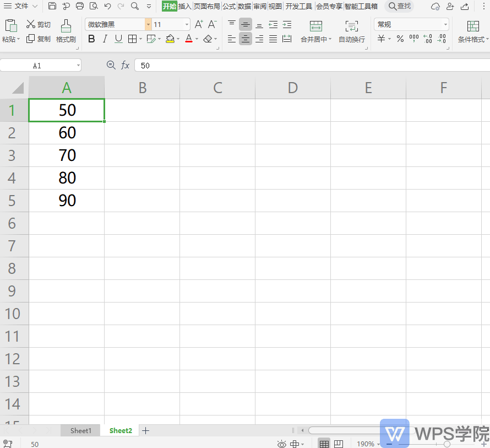Open the font name dropdown (微软雅黑)
This screenshot has width=490, height=448.
pyautogui.click(x=148, y=25)
